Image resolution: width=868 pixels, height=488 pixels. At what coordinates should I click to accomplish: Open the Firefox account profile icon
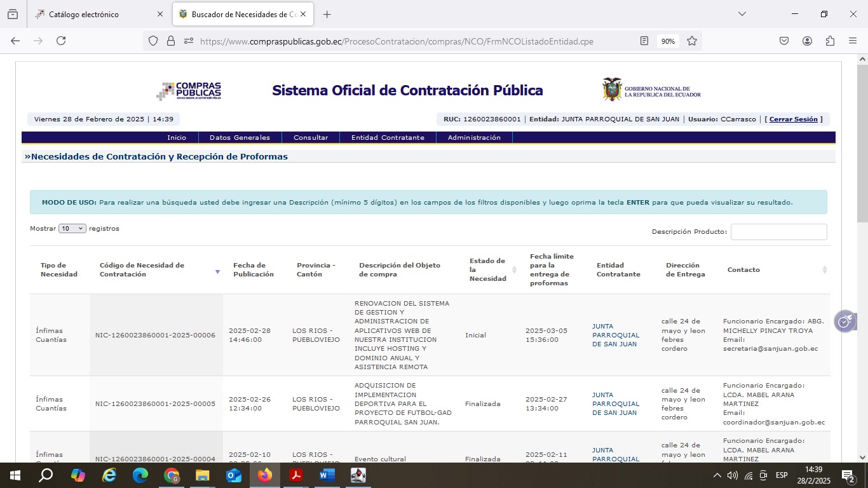(x=807, y=41)
